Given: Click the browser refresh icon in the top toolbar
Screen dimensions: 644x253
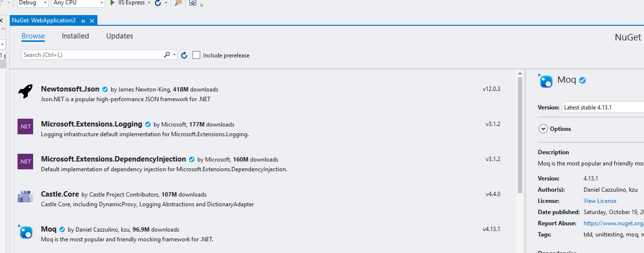Looking at the screenshot, I should click(x=157, y=3).
